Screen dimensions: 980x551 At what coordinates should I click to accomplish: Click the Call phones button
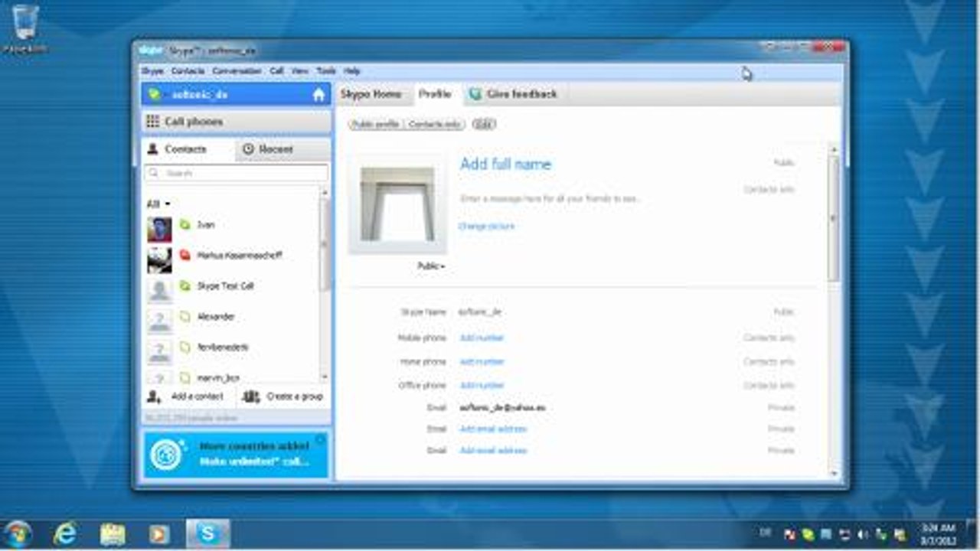pyautogui.click(x=237, y=122)
